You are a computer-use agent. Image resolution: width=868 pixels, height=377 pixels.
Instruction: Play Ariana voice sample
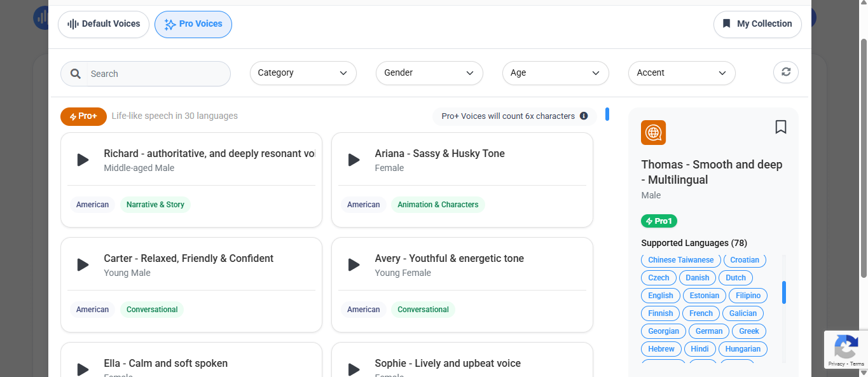(354, 160)
